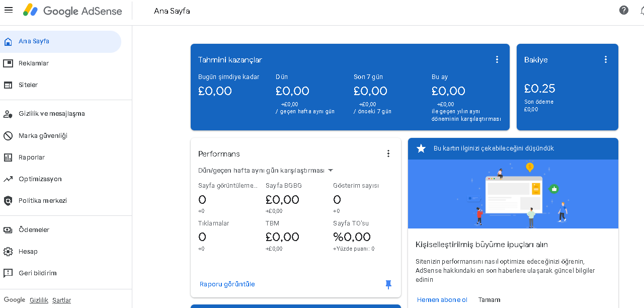Image resolution: width=644 pixels, height=308 pixels.
Task: Click the Sayfa görüntüleme metric label
Action: pyautogui.click(x=228, y=186)
